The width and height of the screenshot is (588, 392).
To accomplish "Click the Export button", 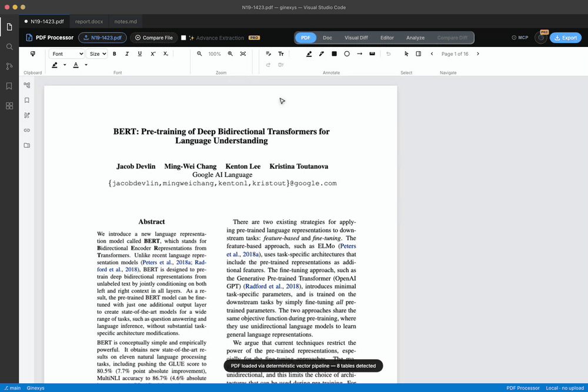I will coord(566,38).
